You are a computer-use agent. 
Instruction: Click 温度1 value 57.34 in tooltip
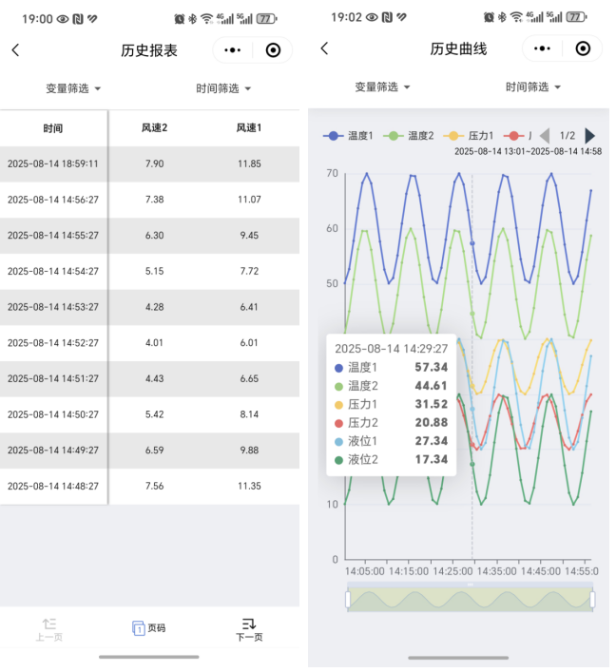[432, 367]
